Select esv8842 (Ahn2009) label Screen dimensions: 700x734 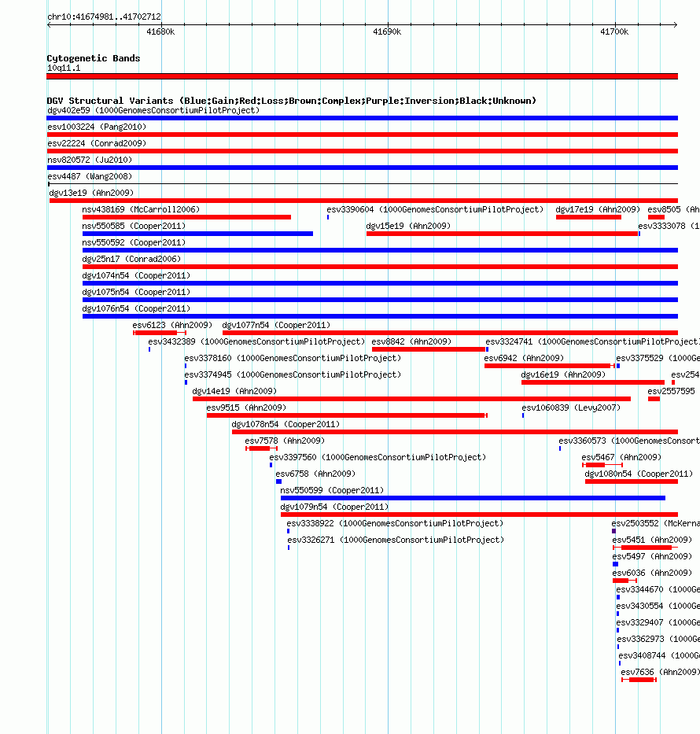click(412, 341)
